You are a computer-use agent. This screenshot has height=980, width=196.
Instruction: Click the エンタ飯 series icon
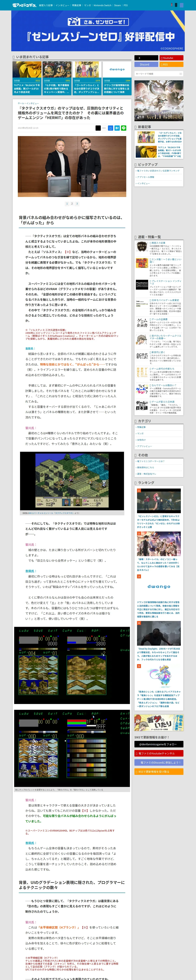[x=142, y=263]
